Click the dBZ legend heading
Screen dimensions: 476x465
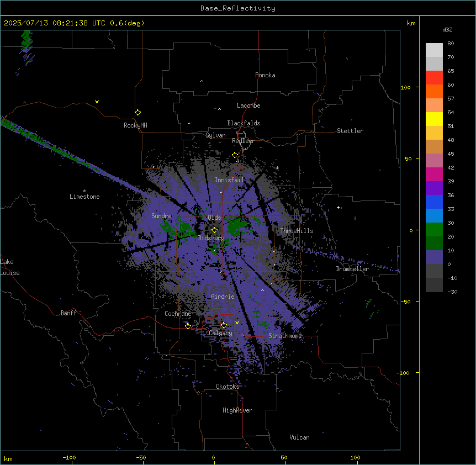[447, 30]
